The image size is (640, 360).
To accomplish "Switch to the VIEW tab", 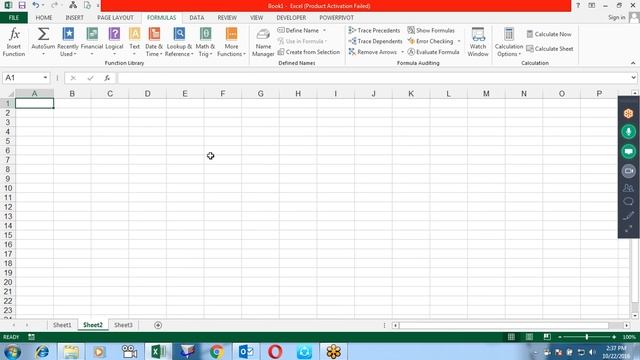I will (256, 18).
